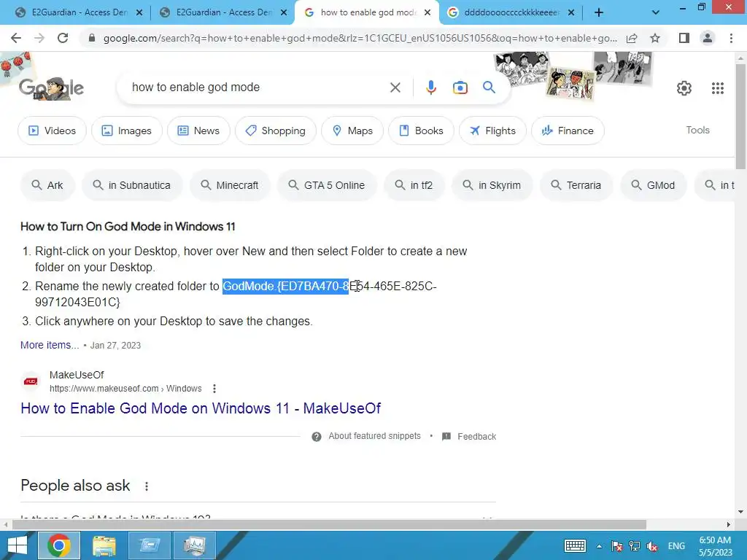Open Chrome's three-dot menu

pyautogui.click(x=731, y=38)
